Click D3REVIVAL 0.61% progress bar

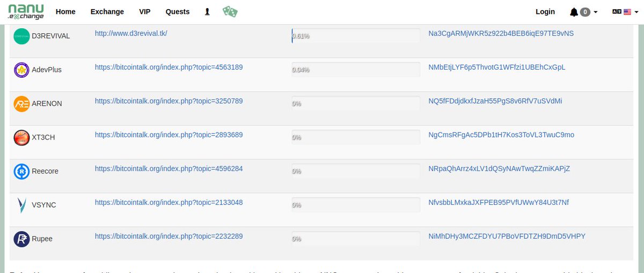(356, 36)
